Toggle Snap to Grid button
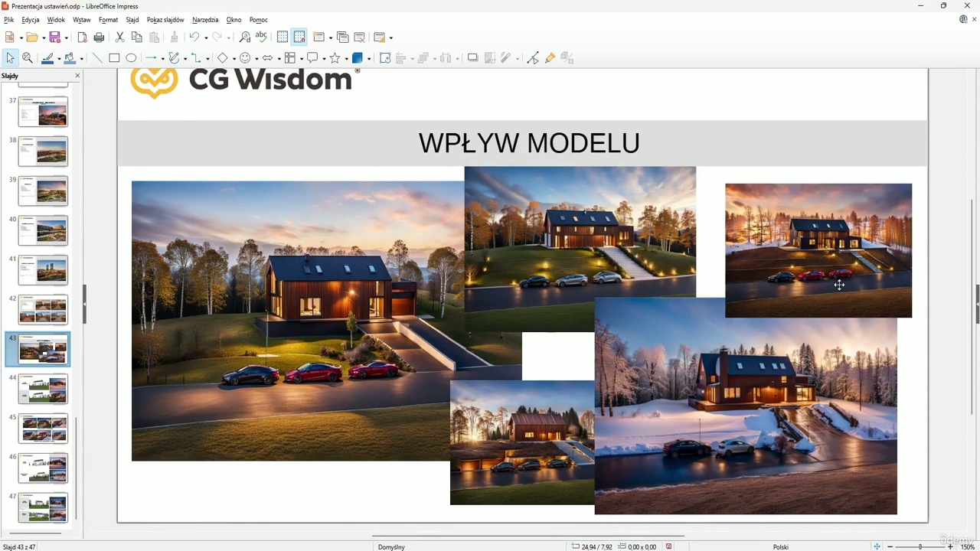This screenshot has height=551, width=980. pyautogui.click(x=299, y=37)
